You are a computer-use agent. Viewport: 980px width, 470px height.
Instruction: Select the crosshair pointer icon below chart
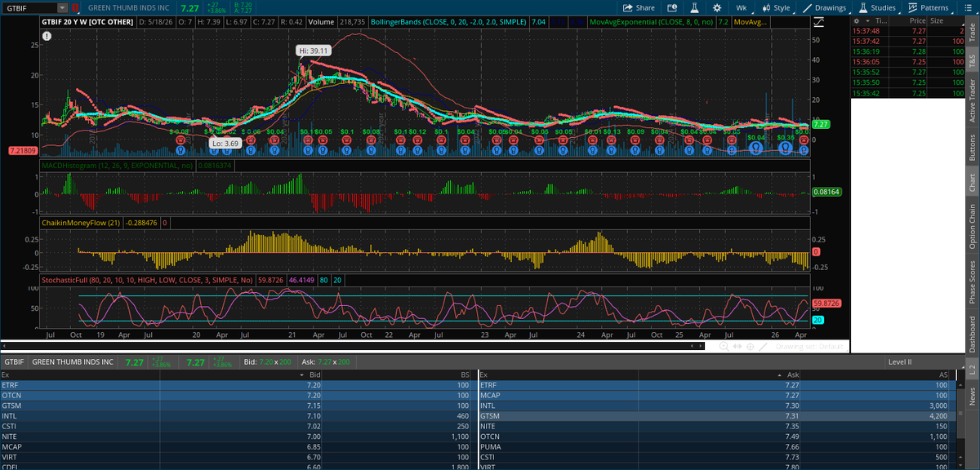pyautogui.click(x=751, y=347)
